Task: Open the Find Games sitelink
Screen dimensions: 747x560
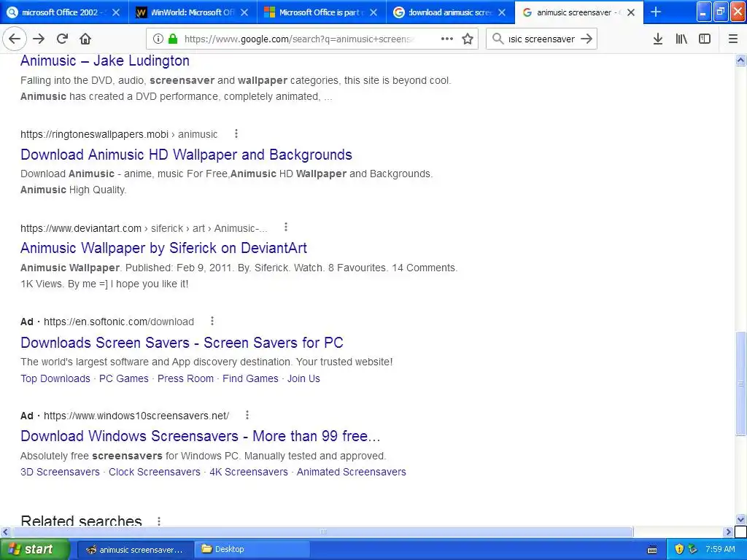Action: pos(251,378)
